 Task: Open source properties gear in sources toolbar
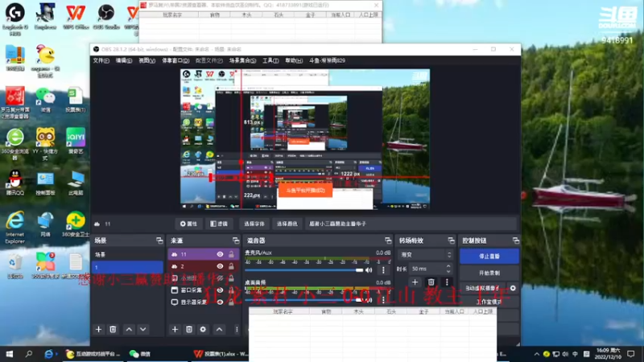click(203, 329)
